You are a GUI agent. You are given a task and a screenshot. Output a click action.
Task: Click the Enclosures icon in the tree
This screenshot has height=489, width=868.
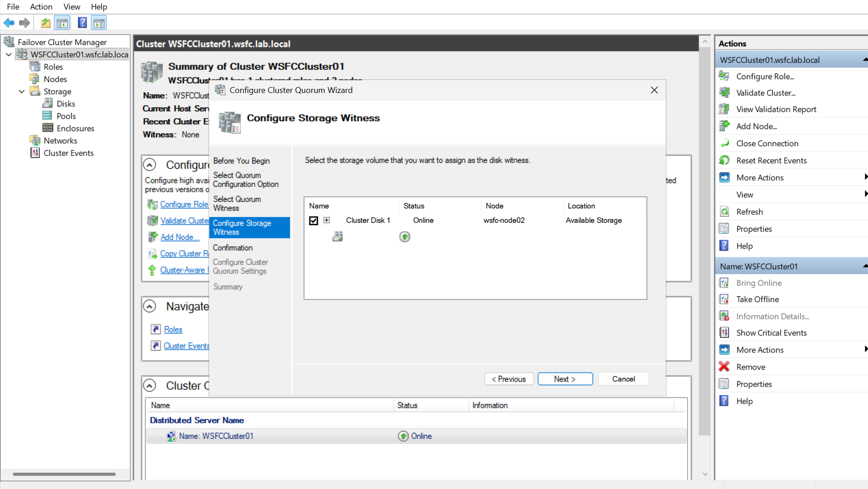click(47, 128)
